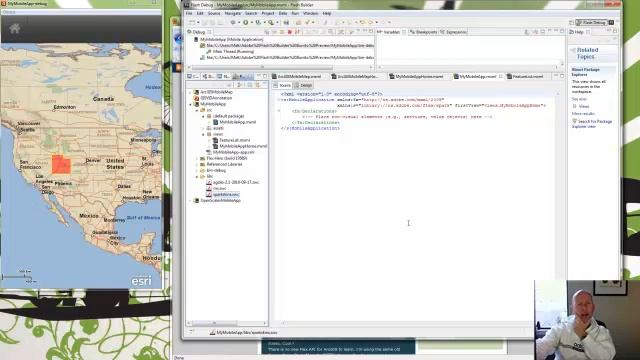The width and height of the screenshot is (640, 360).
Task: Open the dropdown arrow beside the Run icon
Action: (x=251, y=22)
